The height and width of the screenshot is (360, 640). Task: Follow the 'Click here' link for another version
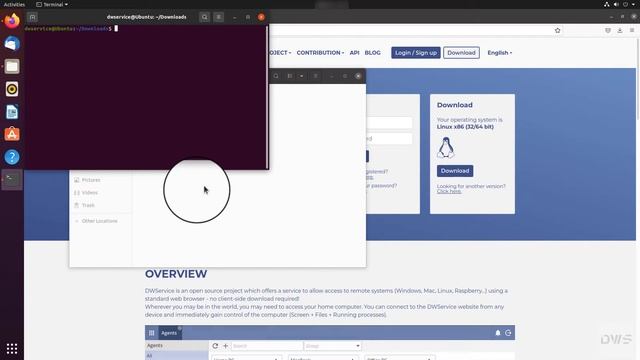[x=449, y=191]
